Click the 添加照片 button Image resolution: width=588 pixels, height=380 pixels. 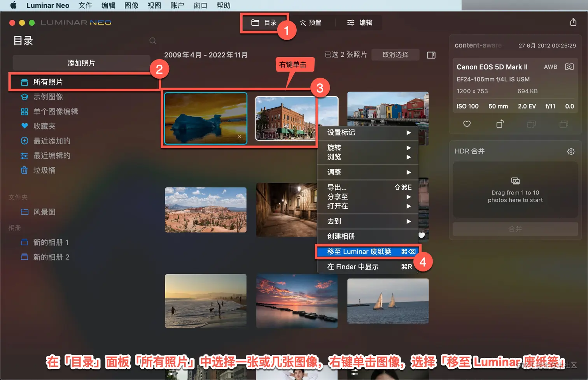click(81, 63)
